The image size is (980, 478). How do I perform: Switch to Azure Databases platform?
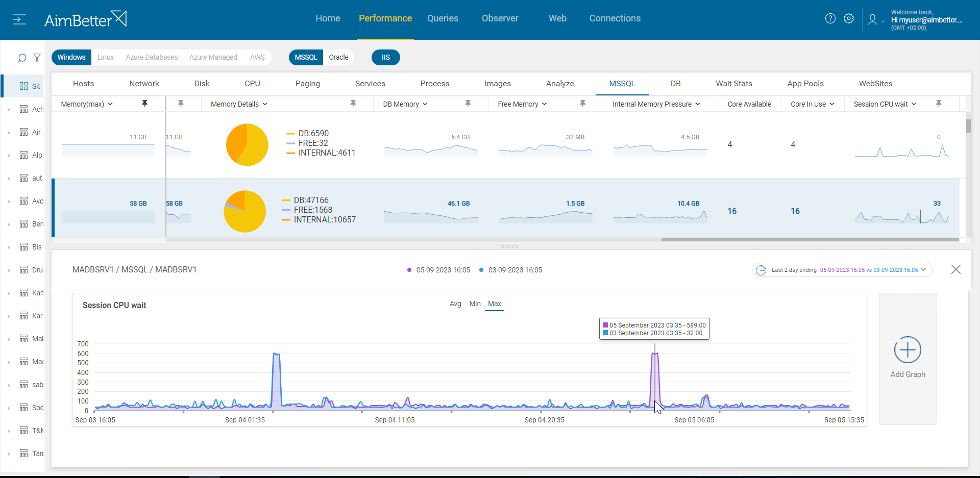(x=152, y=57)
